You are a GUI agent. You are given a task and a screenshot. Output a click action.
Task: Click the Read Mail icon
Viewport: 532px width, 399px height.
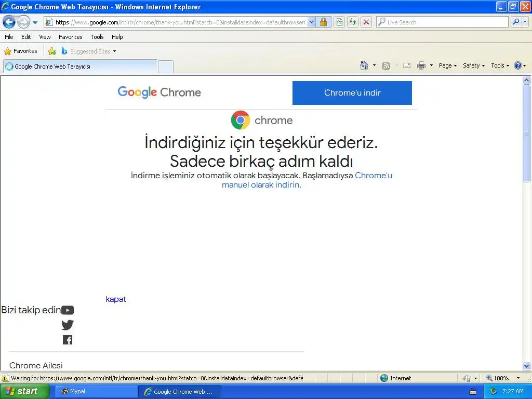tap(407, 65)
